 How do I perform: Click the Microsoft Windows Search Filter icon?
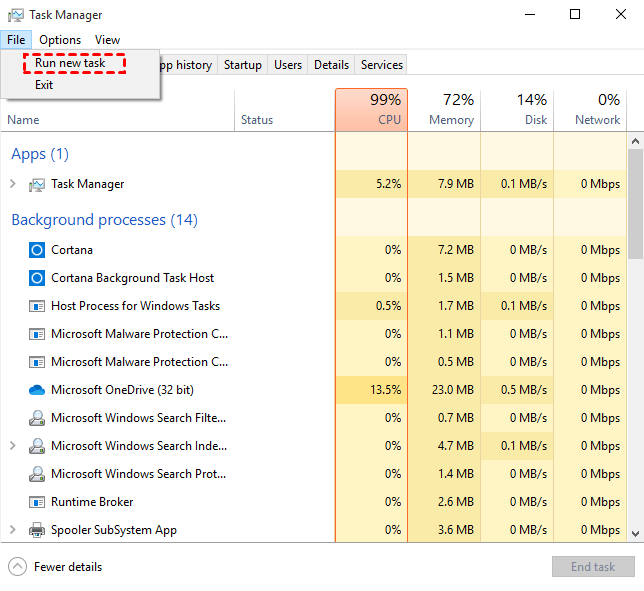(x=37, y=418)
